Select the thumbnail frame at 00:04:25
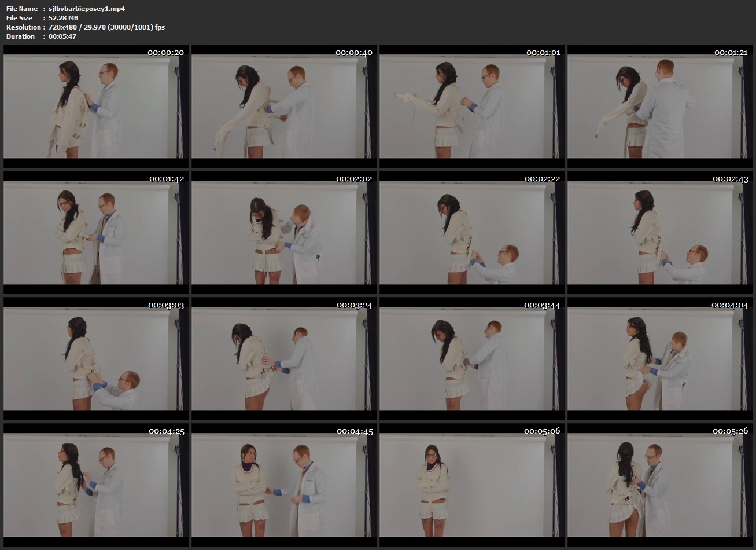The image size is (756, 550). pyautogui.click(x=96, y=485)
